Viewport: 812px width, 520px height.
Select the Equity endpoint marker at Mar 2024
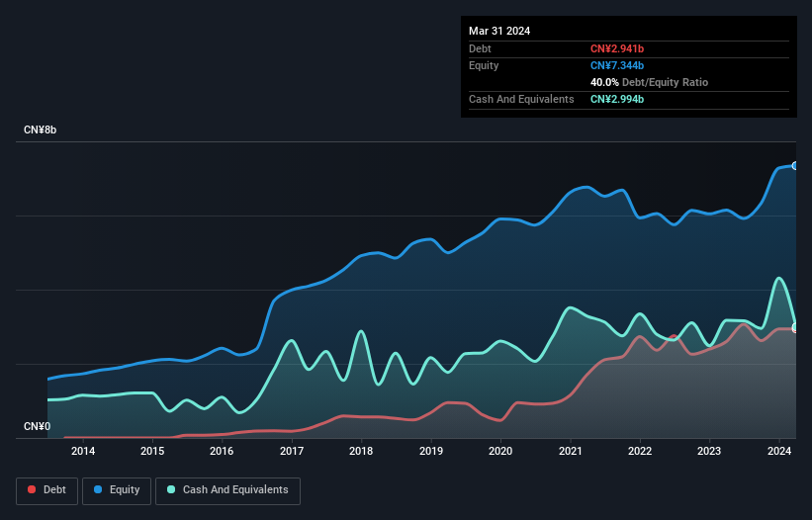[x=795, y=165]
